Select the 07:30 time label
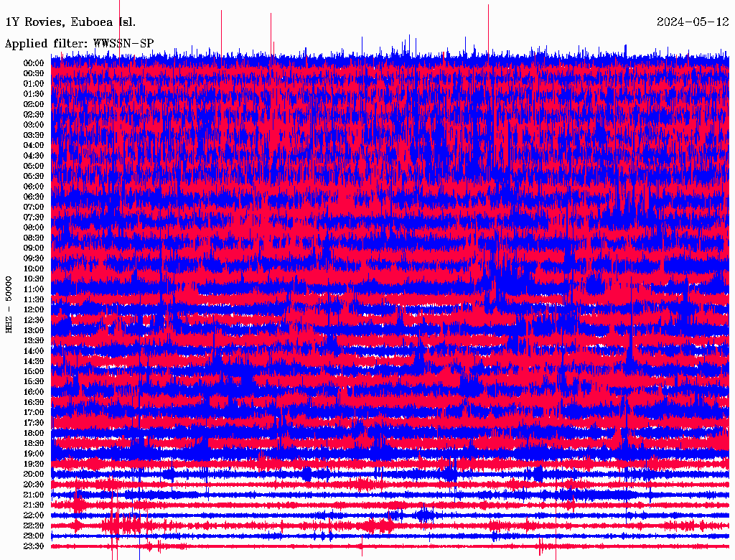The width and height of the screenshot is (735, 560). pyautogui.click(x=34, y=218)
